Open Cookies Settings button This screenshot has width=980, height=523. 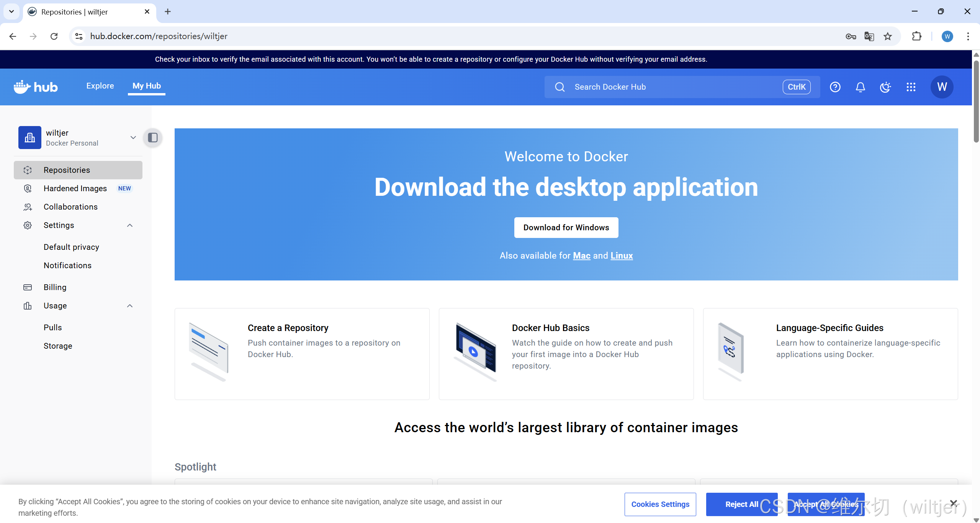(660, 504)
